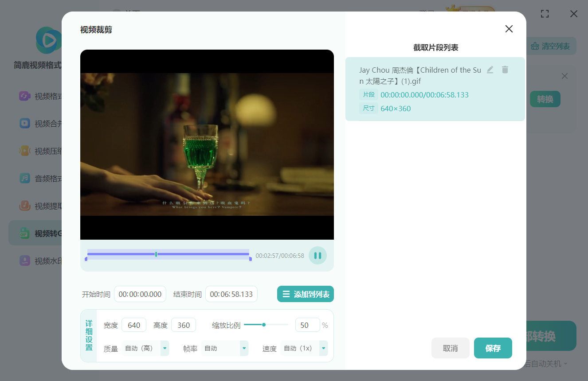
Task: Click the 结束时间 input field
Action: (231, 294)
